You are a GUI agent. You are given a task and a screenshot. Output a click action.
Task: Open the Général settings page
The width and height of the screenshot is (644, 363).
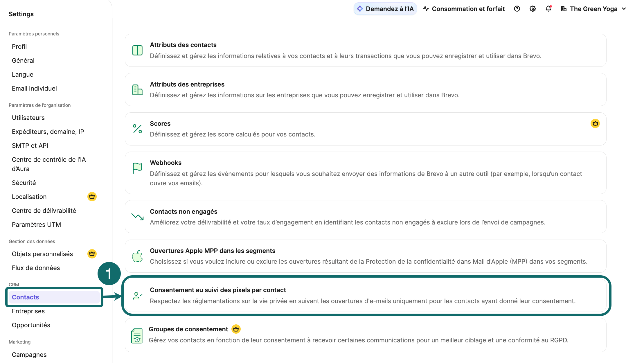click(23, 60)
